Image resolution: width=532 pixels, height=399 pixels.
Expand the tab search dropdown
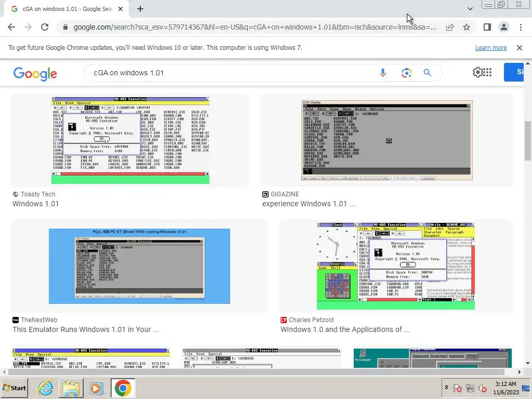pyautogui.click(x=470, y=9)
